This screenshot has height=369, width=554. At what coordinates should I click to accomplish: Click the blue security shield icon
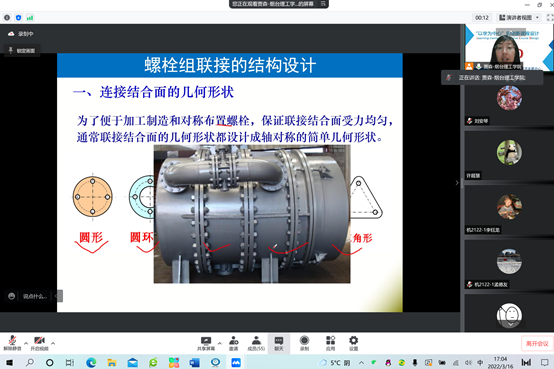[19, 17]
